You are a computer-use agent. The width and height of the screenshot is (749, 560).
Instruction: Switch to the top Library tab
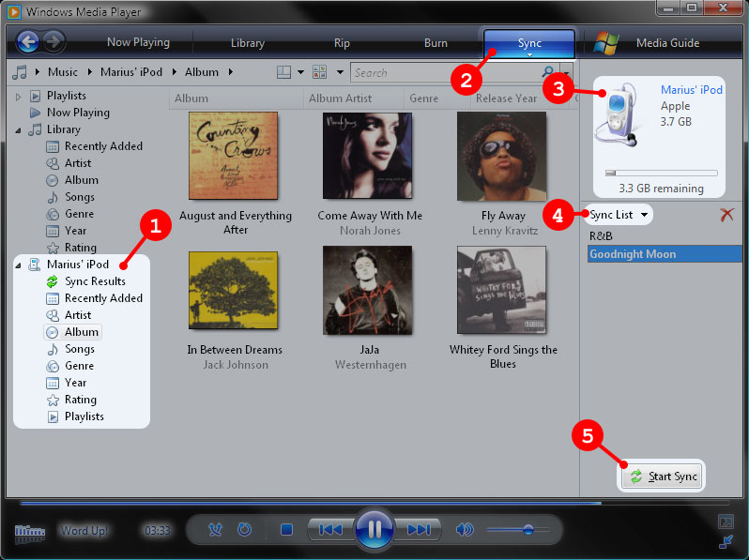tap(248, 43)
